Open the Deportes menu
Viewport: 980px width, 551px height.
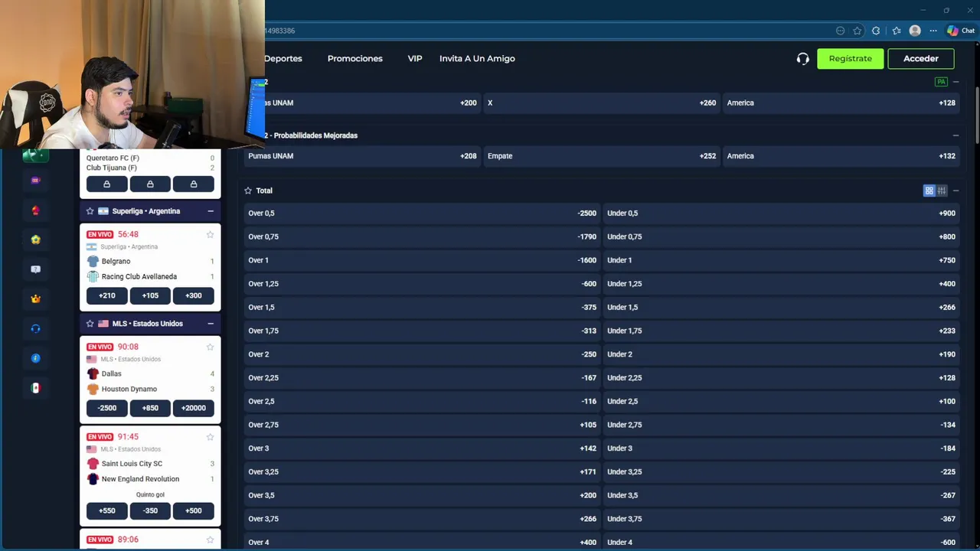point(283,58)
